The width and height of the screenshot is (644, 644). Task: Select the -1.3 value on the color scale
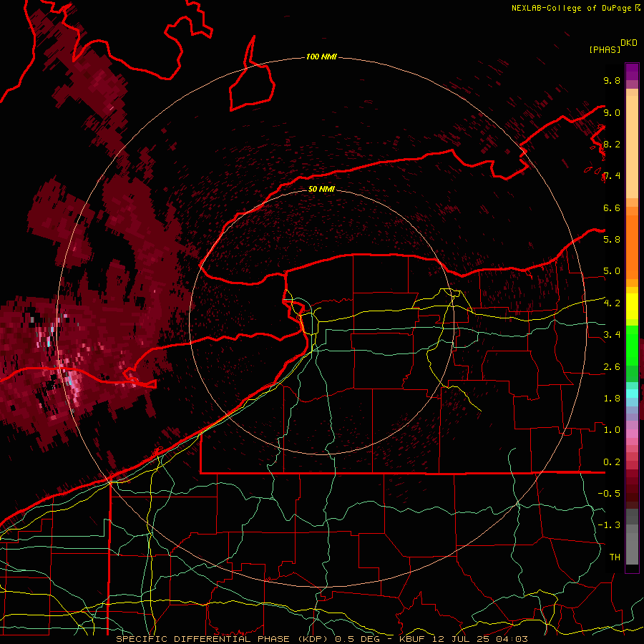(x=609, y=525)
